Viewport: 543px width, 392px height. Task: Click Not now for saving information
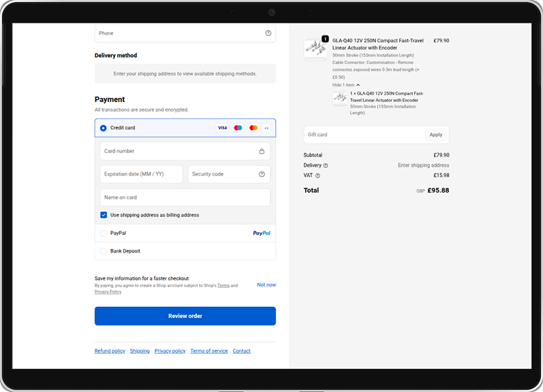pyautogui.click(x=266, y=284)
